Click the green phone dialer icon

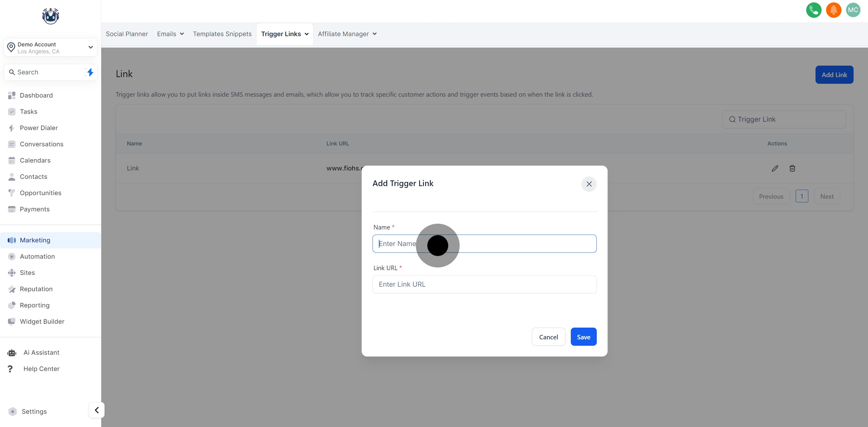coord(813,10)
